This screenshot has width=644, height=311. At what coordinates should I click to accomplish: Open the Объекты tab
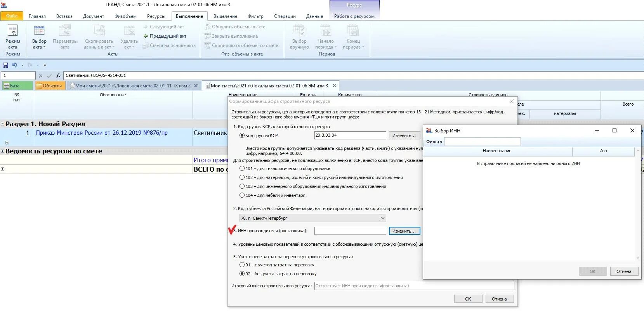50,86
